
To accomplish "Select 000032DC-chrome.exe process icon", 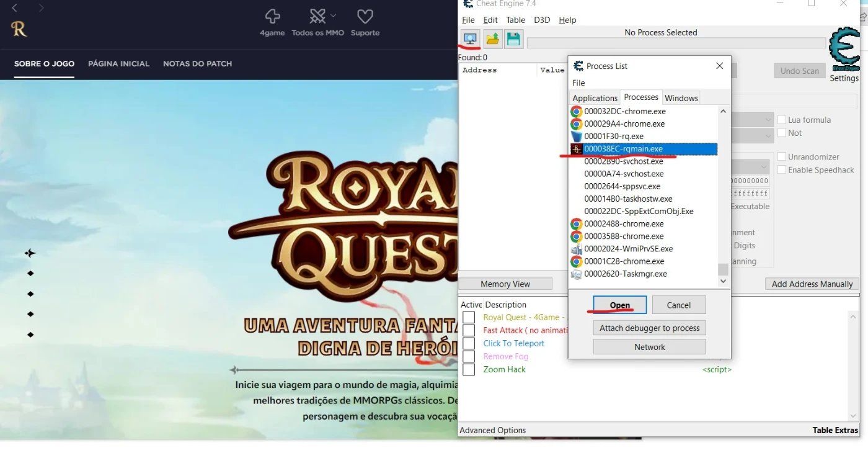I will (x=577, y=112).
